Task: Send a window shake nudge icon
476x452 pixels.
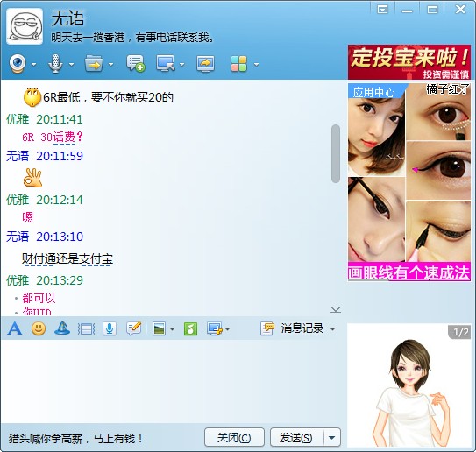Action: (x=86, y=328)
